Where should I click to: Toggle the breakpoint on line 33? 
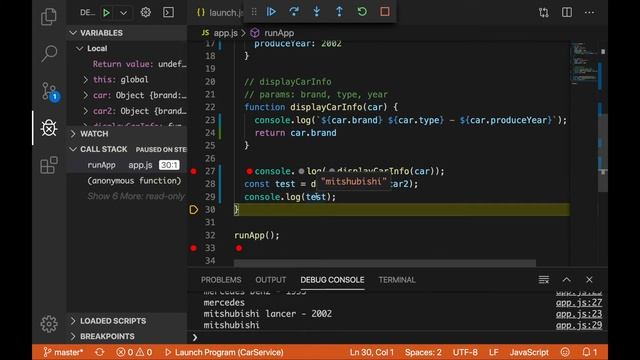(x=193, y=248)
